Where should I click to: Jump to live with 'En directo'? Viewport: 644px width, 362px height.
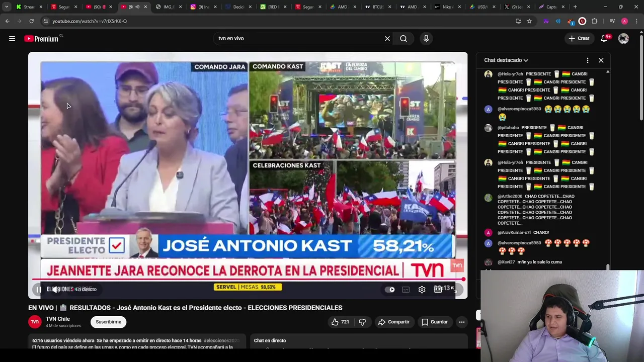click(x=86, y=289)
